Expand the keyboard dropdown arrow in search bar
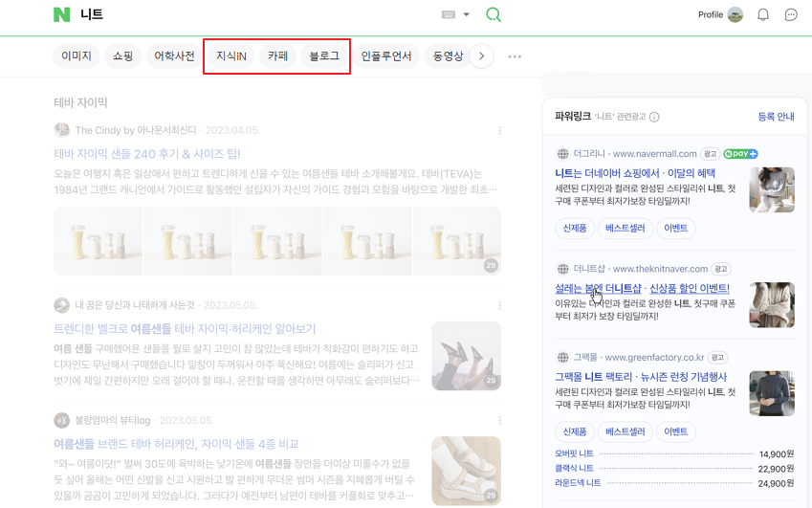Image resolution: width=812 pixels, height=508 pixels. (467, 14)
